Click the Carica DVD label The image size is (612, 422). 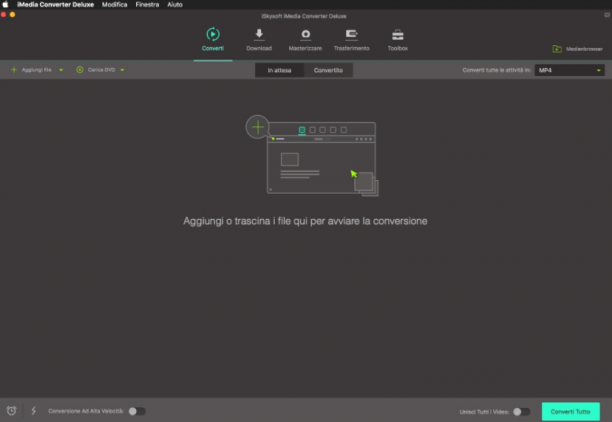101,70
